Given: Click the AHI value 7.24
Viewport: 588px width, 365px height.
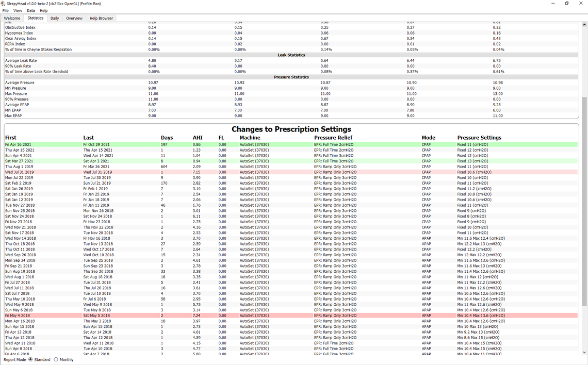Looking at the screenshot, I should click(x=197, y=316).
